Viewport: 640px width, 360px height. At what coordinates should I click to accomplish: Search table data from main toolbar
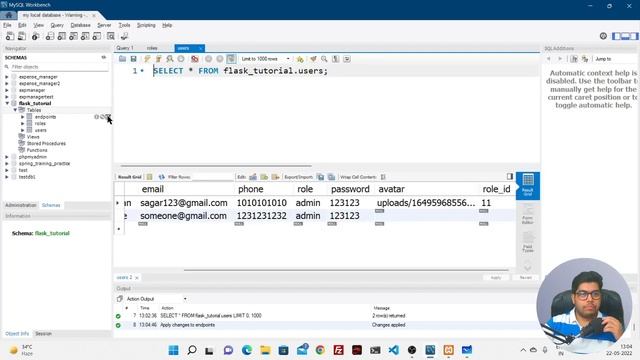click(111, 36)
